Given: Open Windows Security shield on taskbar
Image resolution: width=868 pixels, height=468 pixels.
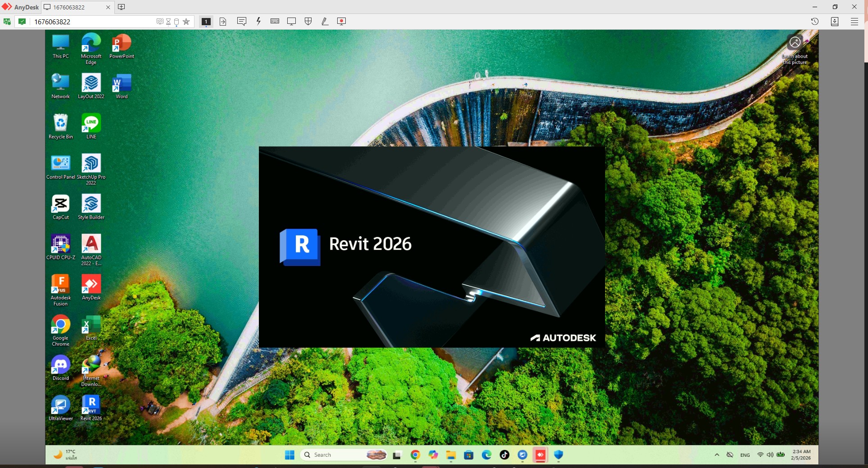Looking at the screenshot, I should [x=558, y=455].
